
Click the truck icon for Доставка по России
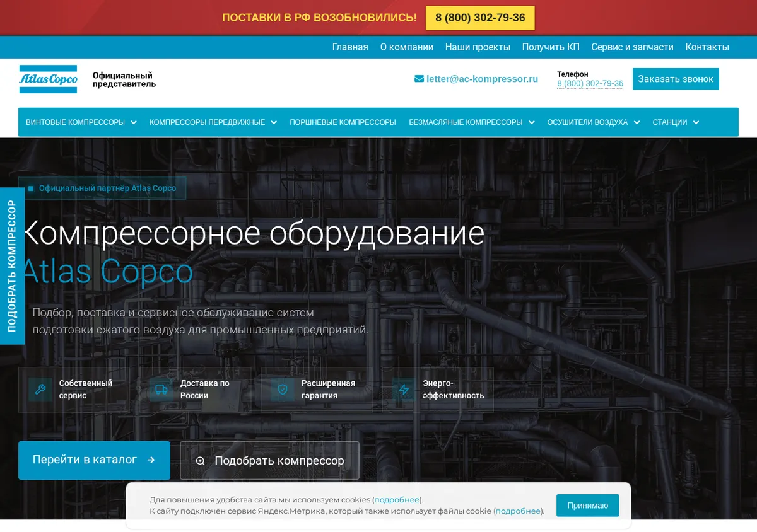161,390
